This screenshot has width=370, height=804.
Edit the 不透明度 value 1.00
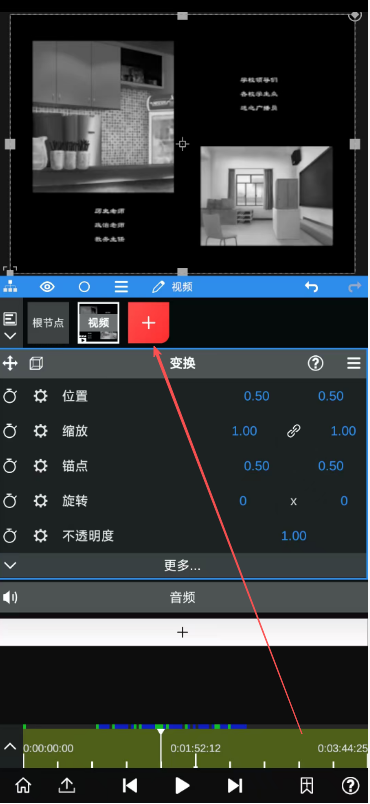tap(294, 536)
